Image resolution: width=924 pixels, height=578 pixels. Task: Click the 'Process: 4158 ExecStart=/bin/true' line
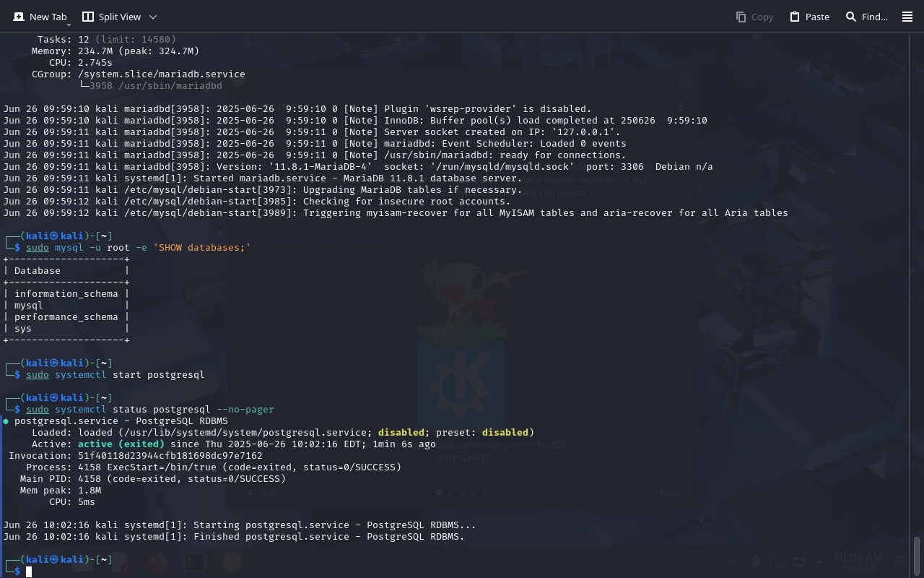coord(214,467)
